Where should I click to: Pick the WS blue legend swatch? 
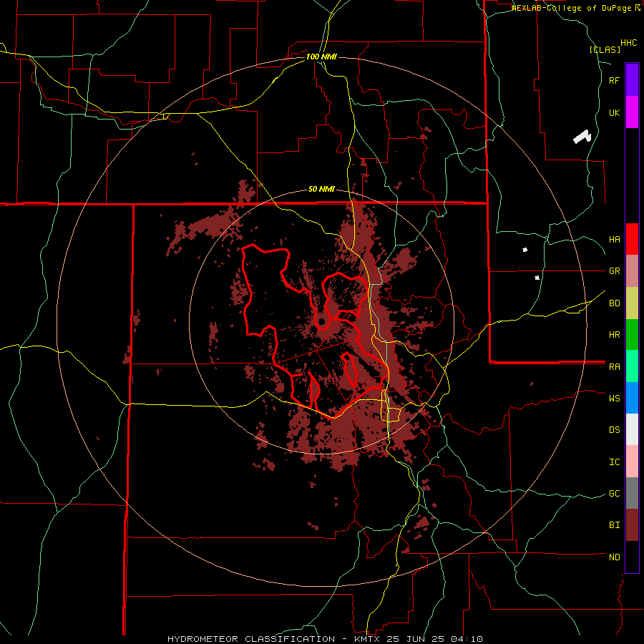click(x=632, y=398)
